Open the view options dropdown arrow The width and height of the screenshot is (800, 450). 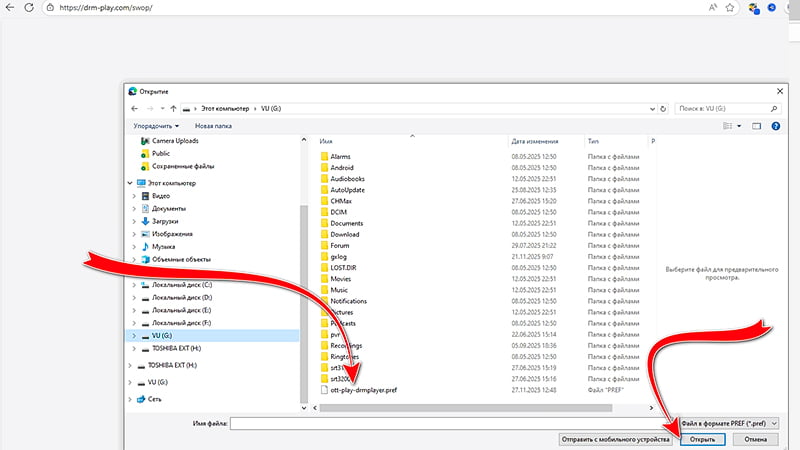[739, 126]
